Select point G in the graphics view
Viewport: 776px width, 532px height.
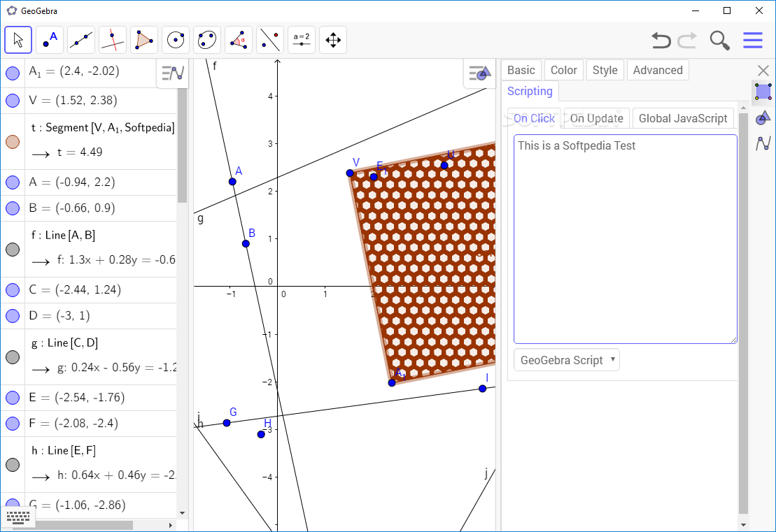[227, 423]
